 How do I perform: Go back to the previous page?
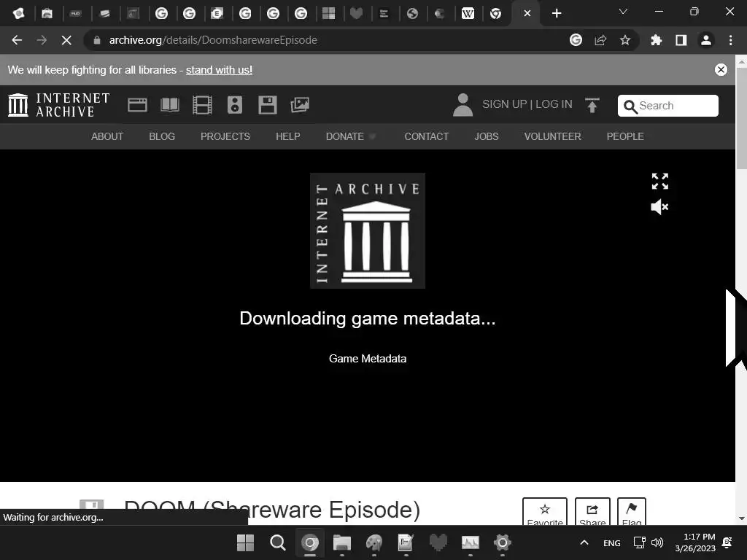(17, 41)
